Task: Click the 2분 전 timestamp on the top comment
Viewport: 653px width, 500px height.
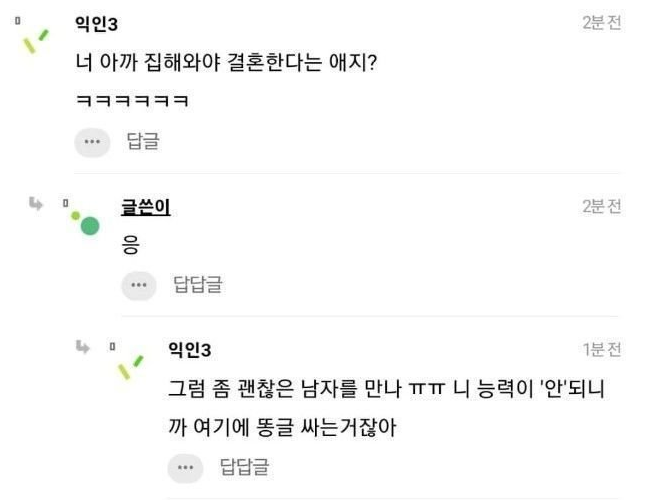Action: point(601,23)
